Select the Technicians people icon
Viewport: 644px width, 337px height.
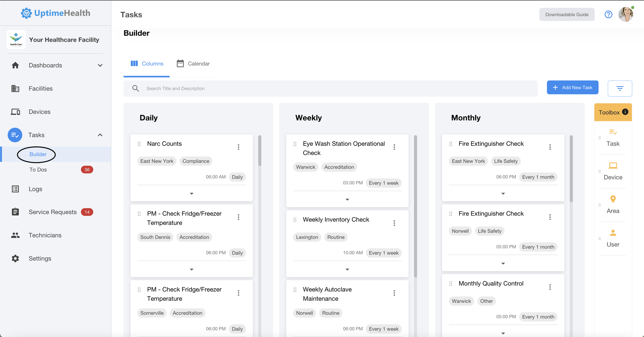[15, 235]
